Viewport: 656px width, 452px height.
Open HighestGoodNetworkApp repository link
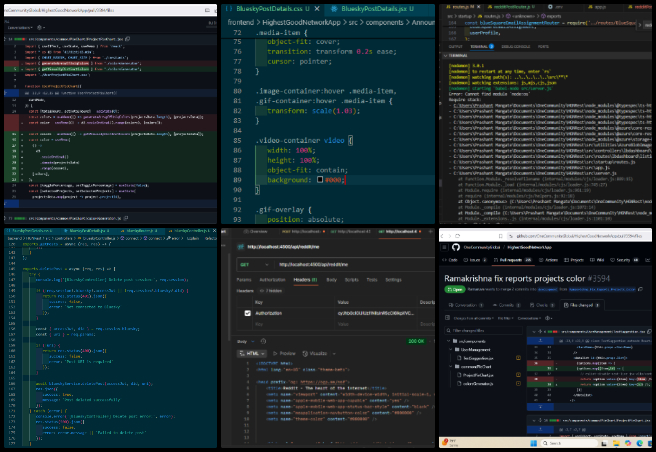529,247
